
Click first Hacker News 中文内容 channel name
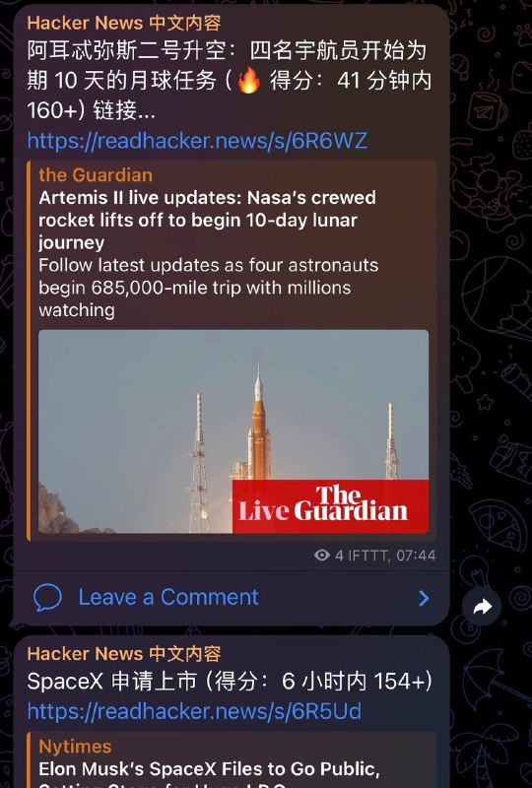coord(124,23)
